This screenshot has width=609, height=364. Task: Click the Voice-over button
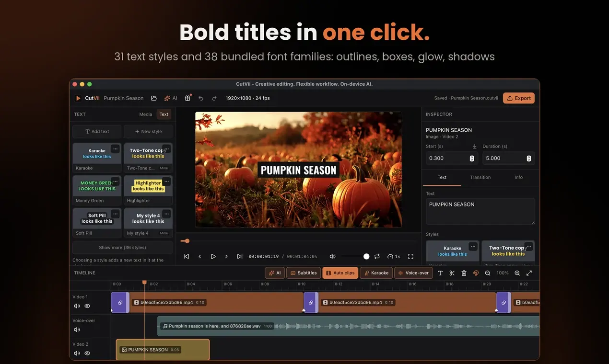413,273
